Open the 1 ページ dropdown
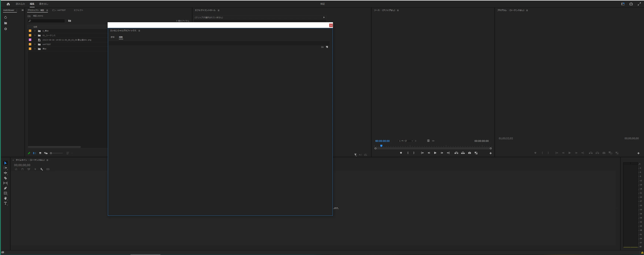 pyautogui.click(x=406, y=141)
